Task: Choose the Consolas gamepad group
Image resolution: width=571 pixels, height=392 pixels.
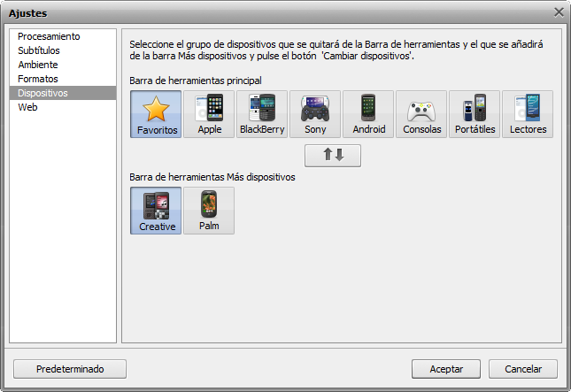Action: click(x=421, y=114)
